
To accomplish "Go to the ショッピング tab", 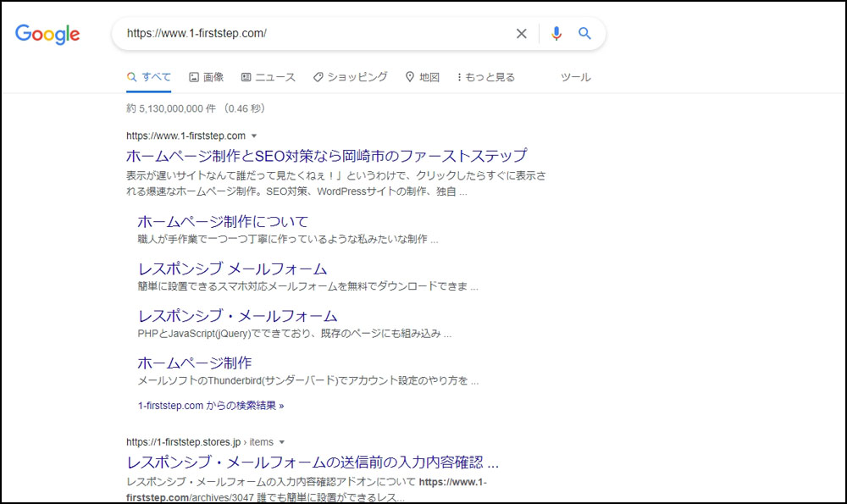I will pyautogui.click(x=350, y=77).
